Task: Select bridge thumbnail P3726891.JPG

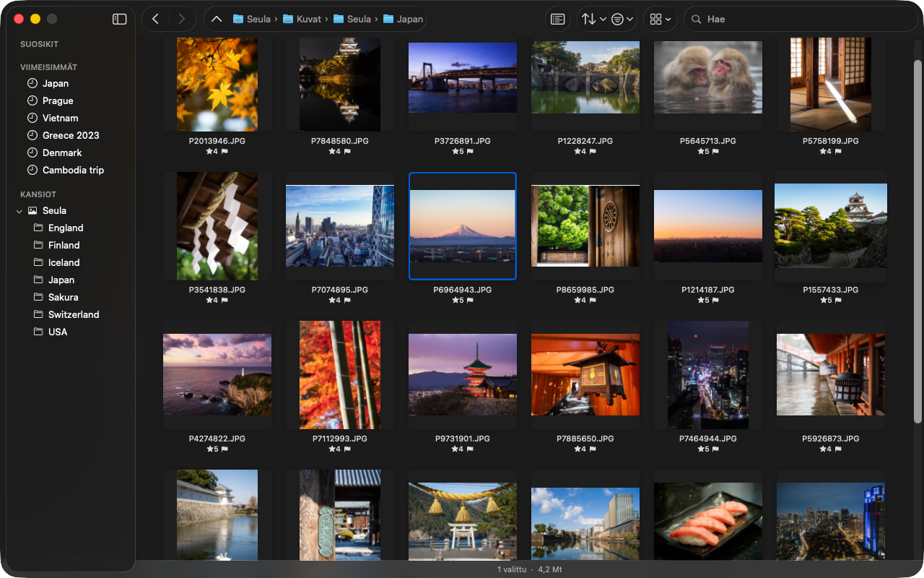Action: (463, 77)
